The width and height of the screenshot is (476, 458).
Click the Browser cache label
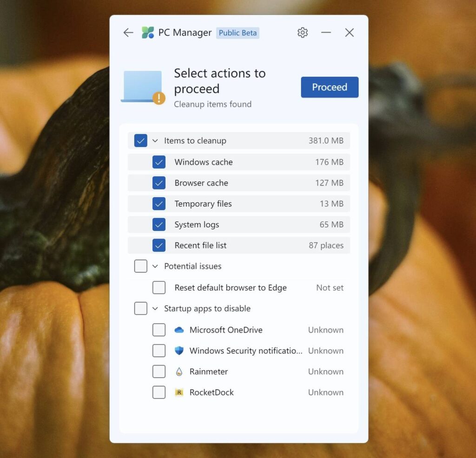click(x=201, y=183)
